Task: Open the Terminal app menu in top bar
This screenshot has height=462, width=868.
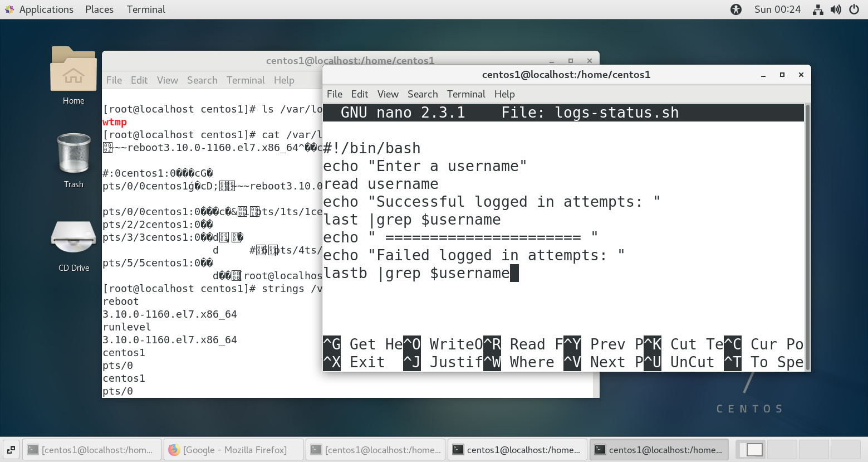Action: click(146, 9)
